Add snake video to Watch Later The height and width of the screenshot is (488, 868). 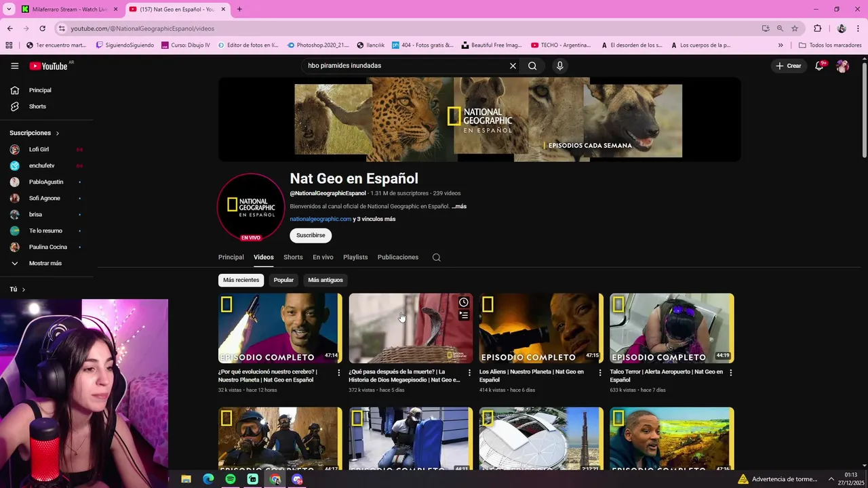[x=464, y=302]
